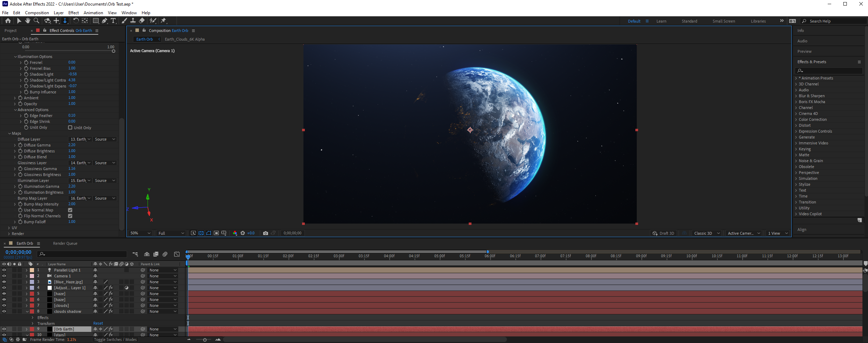Screen dimensions: 868x343
Task: Click the Illumination slider handle
Action: point(113,51)
